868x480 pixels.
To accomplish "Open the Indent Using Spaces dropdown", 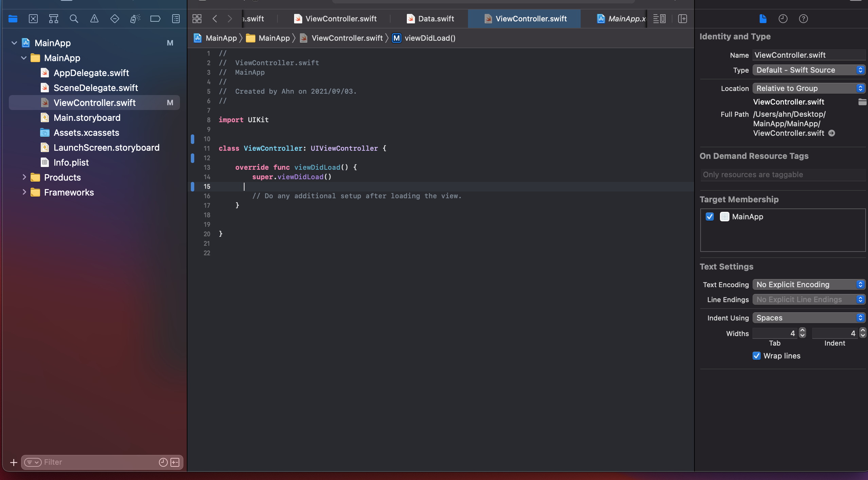I will pos(809,318).
